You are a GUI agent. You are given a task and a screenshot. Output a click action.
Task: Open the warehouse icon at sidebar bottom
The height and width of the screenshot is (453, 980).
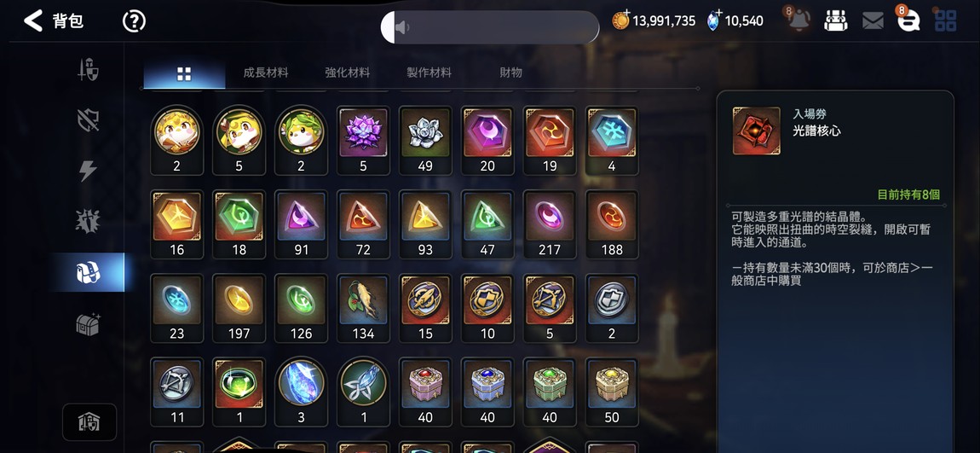point(89,422)
